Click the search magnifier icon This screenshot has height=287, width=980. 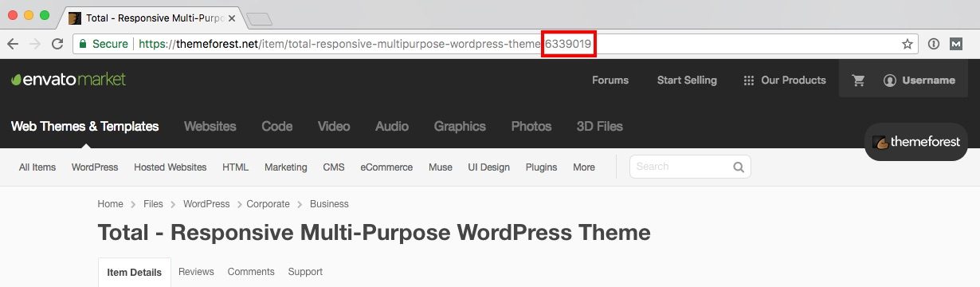[739, 167]
